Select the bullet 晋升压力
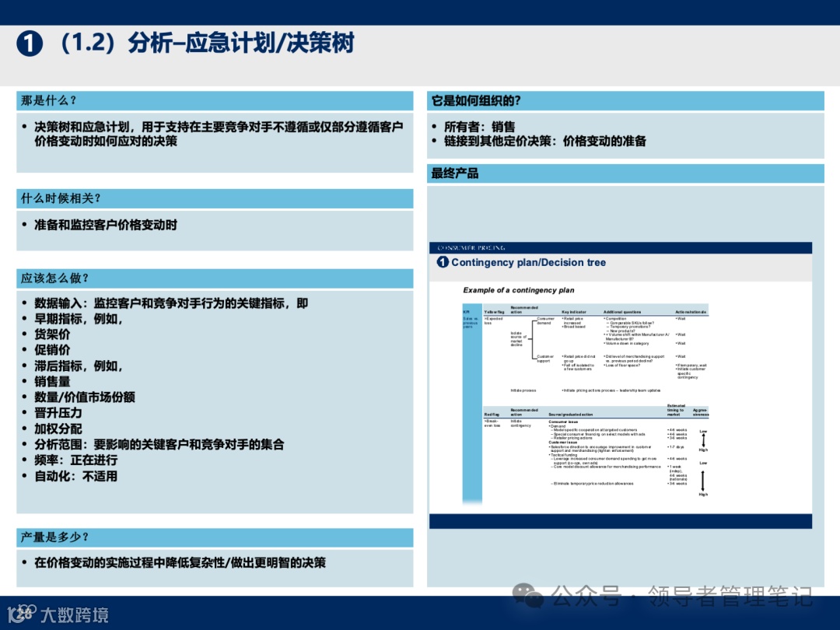 (x=58, y=413)
